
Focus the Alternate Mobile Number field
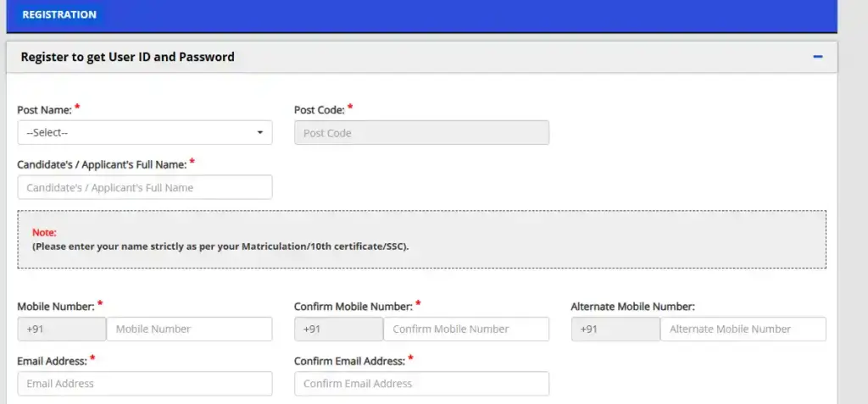coord(743,329)
